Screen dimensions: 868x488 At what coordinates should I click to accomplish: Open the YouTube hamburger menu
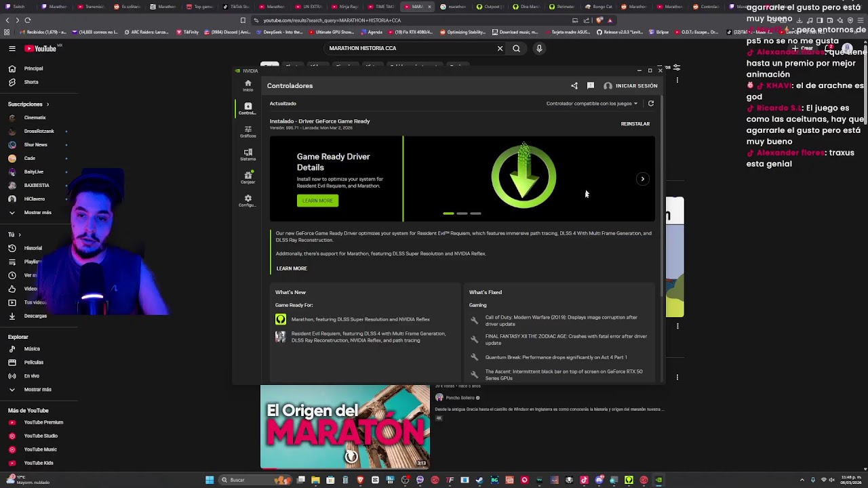pyautogui.click(x=12, y=48)
